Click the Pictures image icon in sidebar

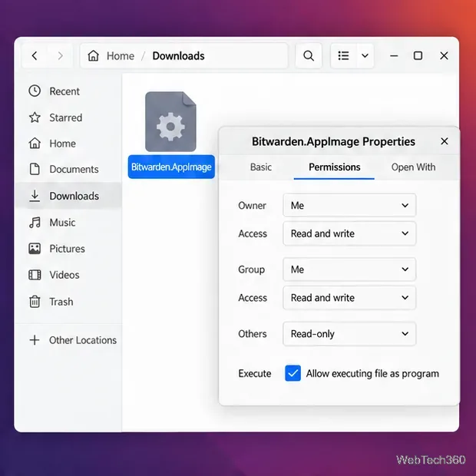35,248
